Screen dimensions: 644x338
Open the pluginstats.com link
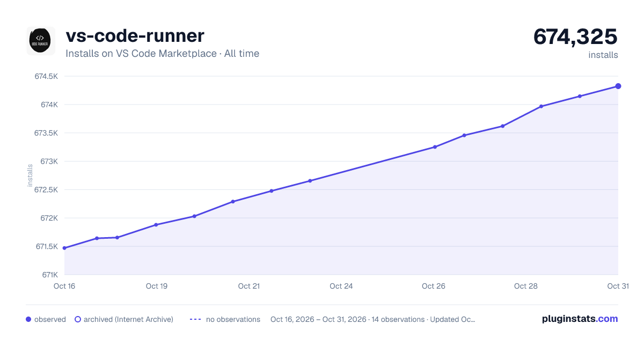point(580,319)
